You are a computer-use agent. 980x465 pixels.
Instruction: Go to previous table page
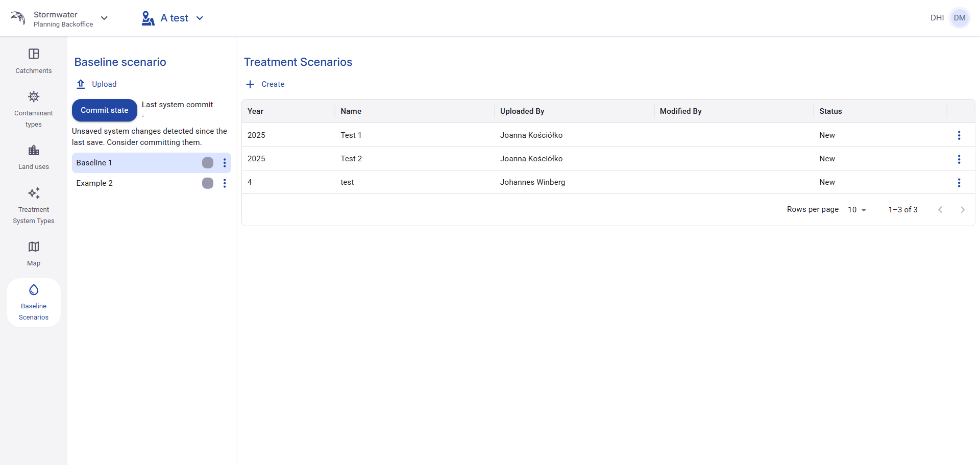(940, 210)
